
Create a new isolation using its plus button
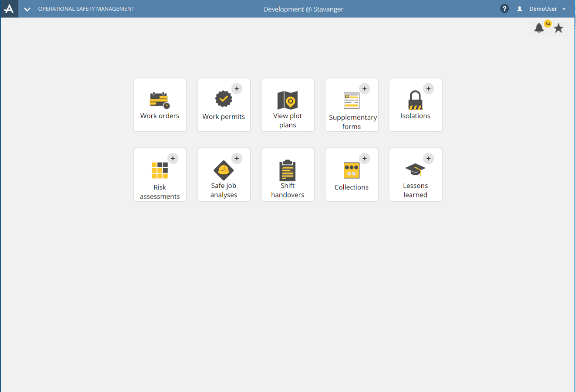428,89
